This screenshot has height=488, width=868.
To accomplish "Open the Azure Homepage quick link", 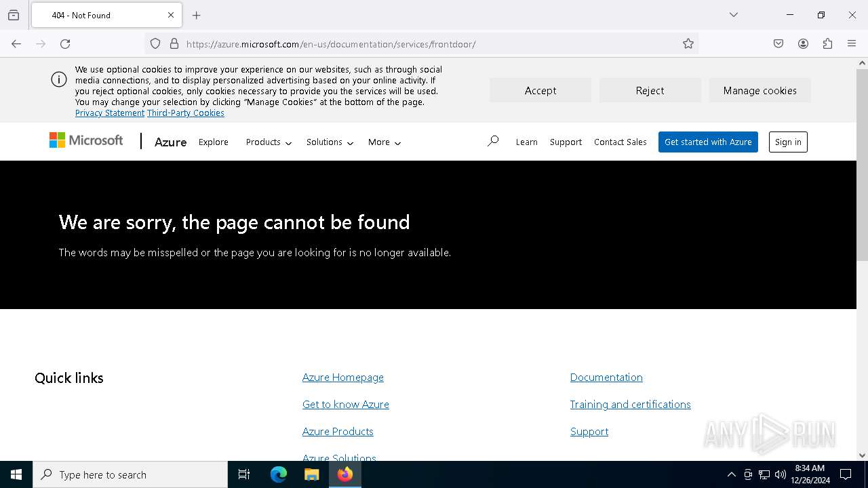I will [x=343, y=378].
